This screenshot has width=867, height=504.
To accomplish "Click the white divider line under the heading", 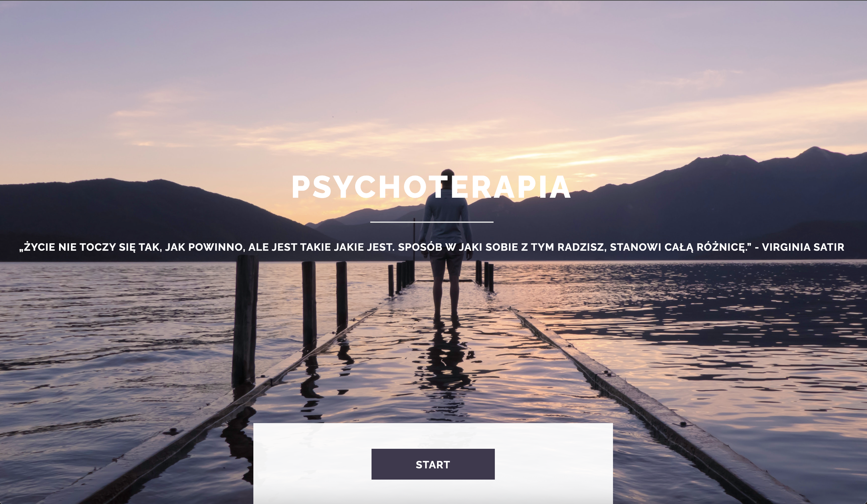I will [432, 222].
